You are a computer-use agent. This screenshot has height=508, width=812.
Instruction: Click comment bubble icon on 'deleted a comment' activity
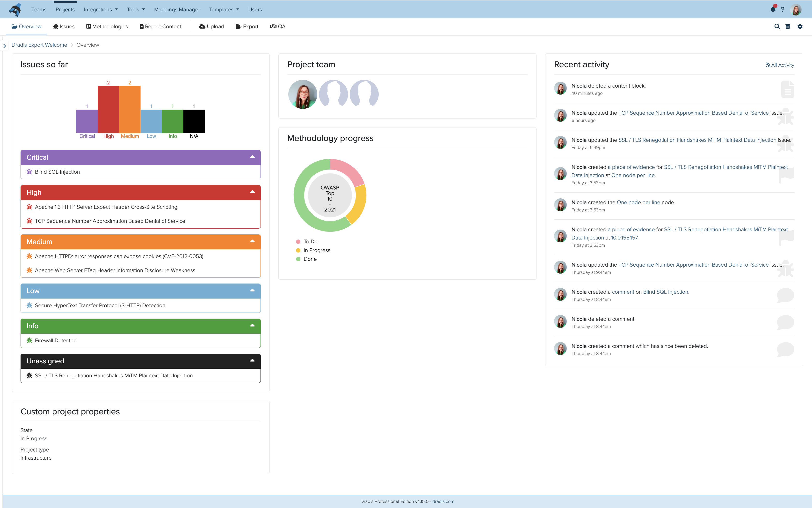pyautogui.click(x=785, y=322)
